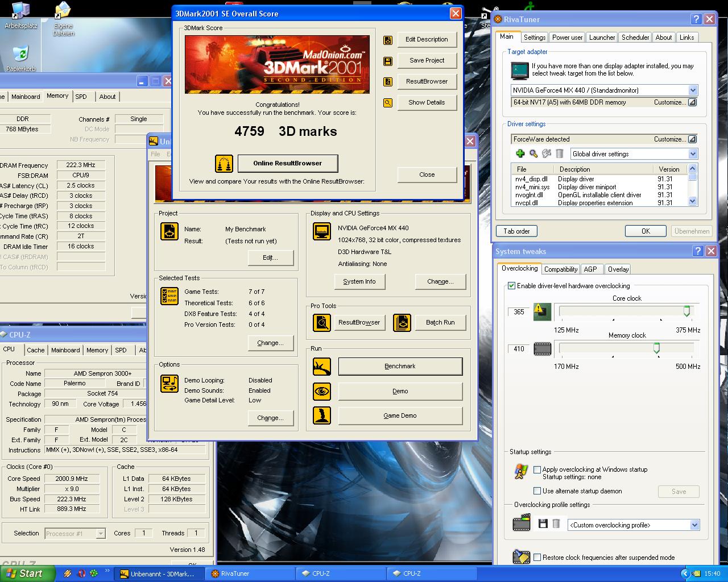Select the Overlay tab in System tweaks

(618, 269)
